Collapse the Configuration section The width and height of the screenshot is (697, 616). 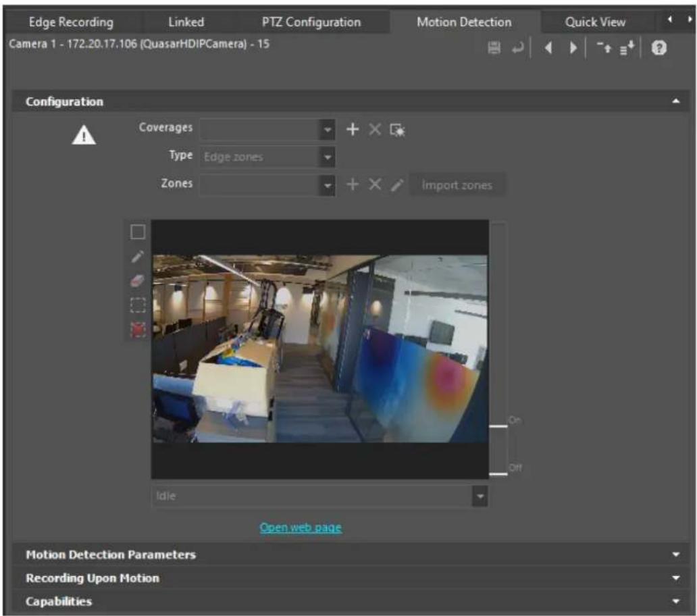coord(675,101)
